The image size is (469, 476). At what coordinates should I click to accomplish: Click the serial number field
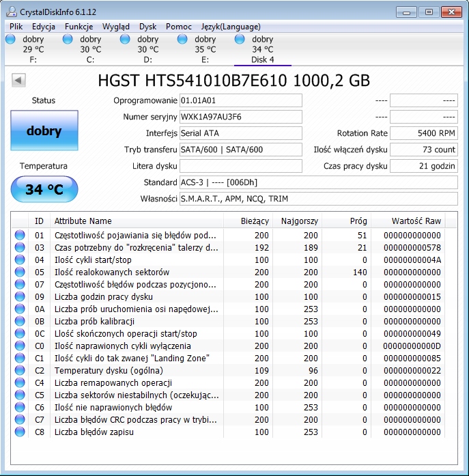click(x=240, y=117)
